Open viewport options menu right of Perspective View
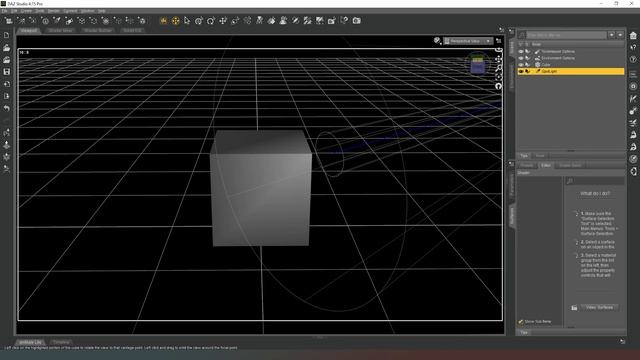This screenshot has height=360, width=640. [498, 41]
